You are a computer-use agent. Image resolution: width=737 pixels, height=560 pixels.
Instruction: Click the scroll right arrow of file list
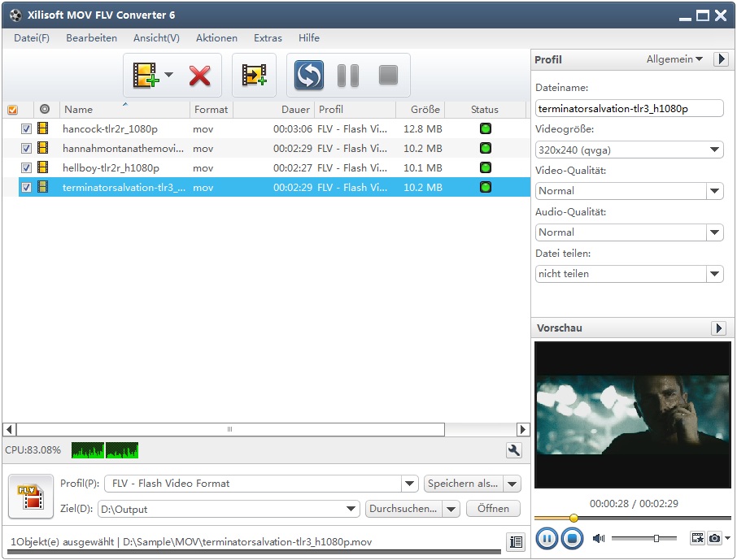[x=523, y=429]
